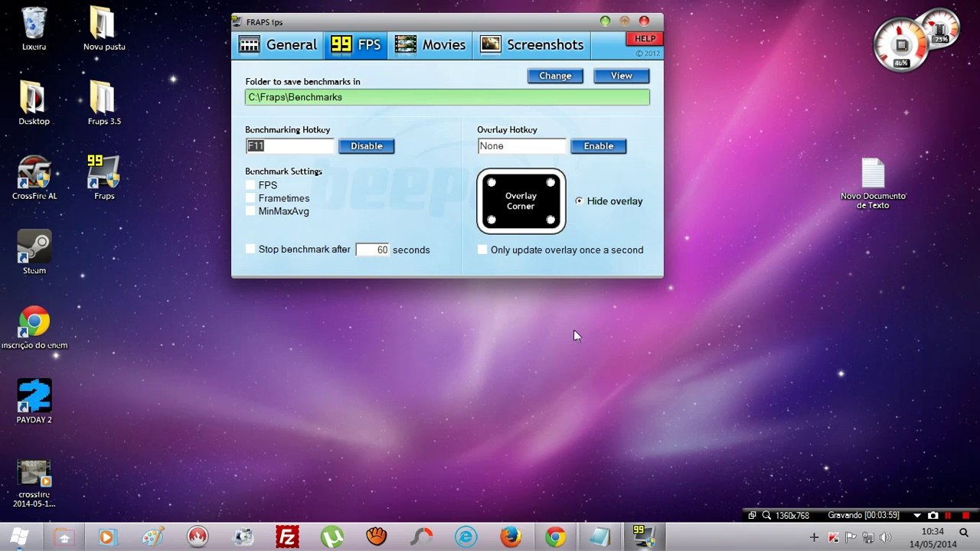Select the Nova pasta folder icon

[104, 28]
